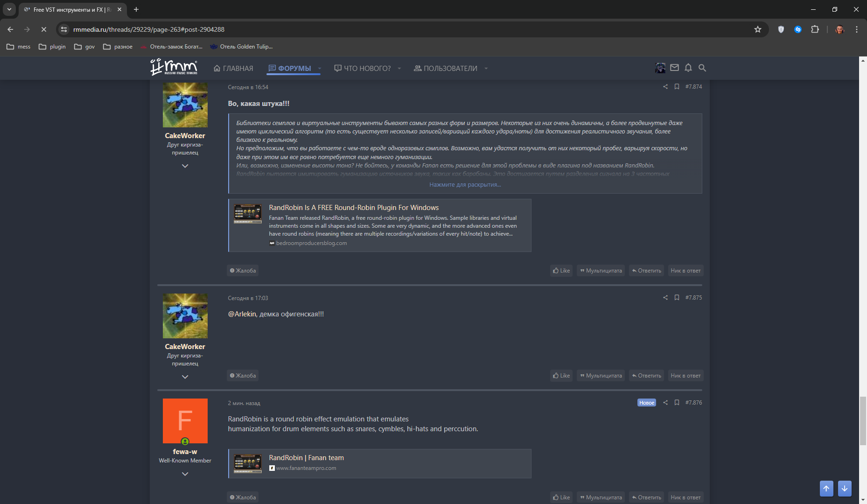Stop page loading in browser toolbar
The height and width of the screenshot is (504, 867).
(44, 29)
